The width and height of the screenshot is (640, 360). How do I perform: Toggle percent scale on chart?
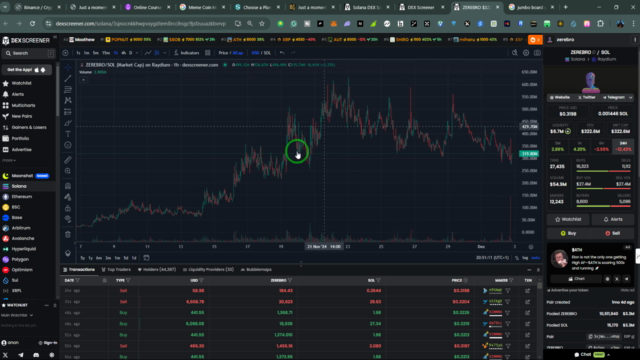click(517, 258)
